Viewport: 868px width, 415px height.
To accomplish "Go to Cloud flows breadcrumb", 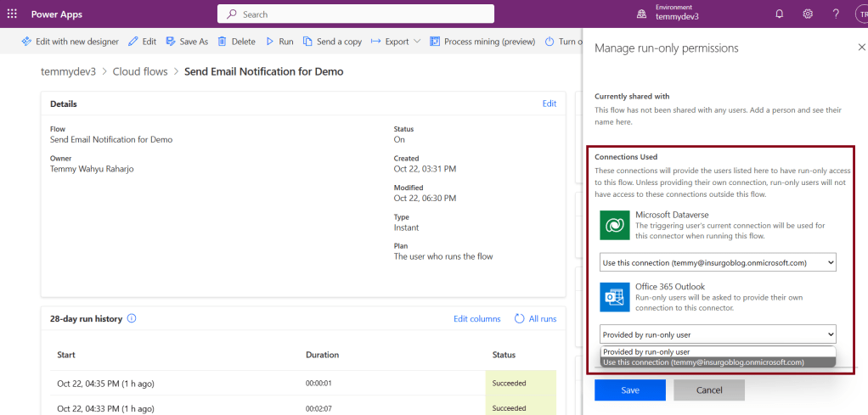I will coord(140,71).
